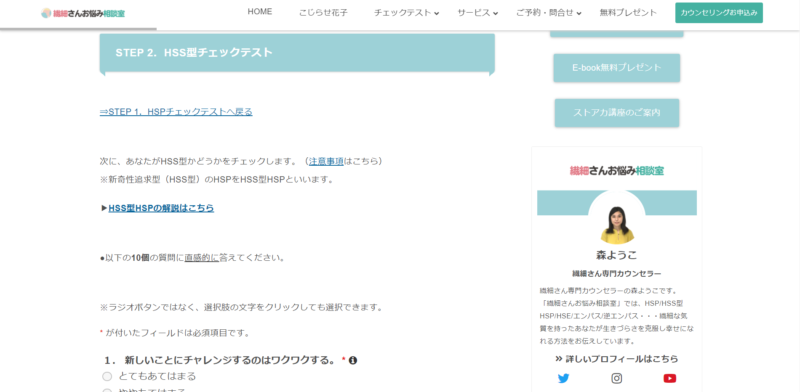Click the ストアカ講座のご案内 button
The width and height of the screenshot is (800, 392).
[617, 112]
